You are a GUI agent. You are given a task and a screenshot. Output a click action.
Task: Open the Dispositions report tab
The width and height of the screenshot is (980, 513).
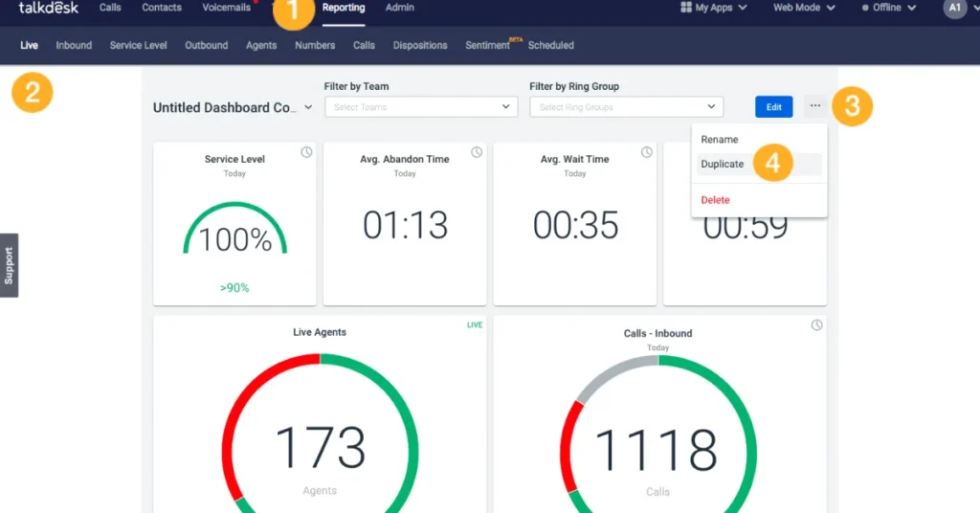pyautogui.click(x=420, y=46)
